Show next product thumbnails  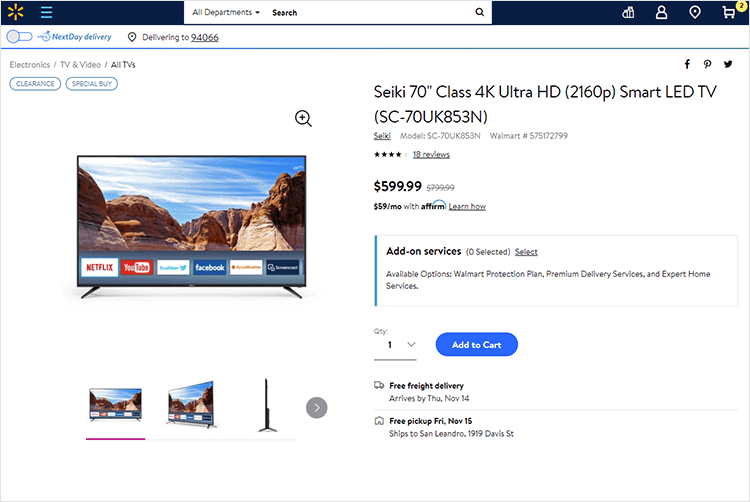317,408
